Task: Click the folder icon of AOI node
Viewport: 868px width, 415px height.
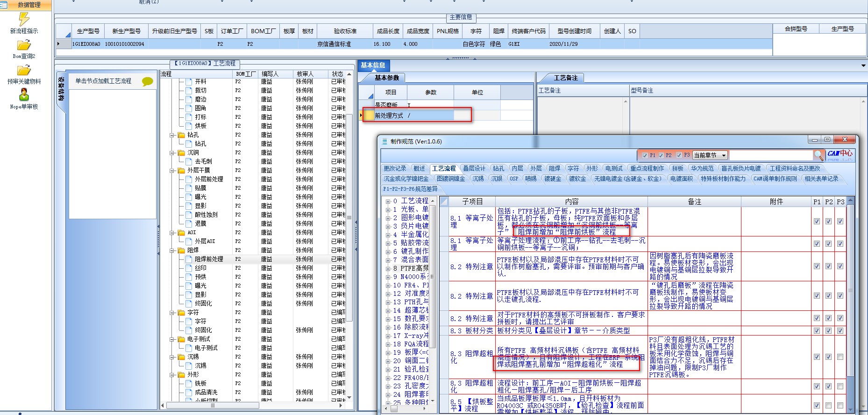Action: click(181, 233)
